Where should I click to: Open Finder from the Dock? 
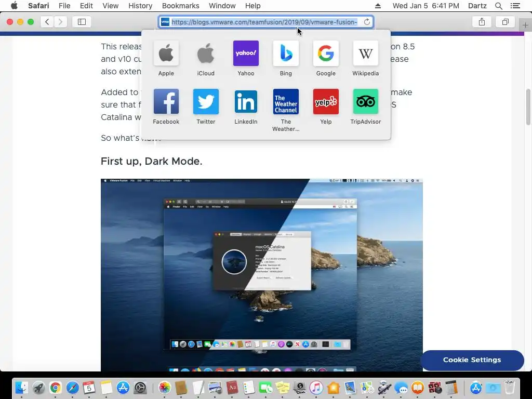pyautogui.click(x=22, y=388)
